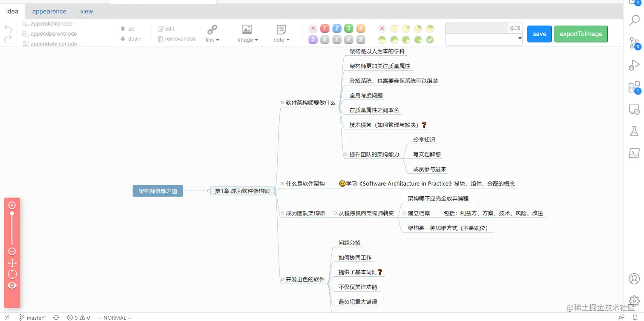Click the blue save button
Image resolution: width=644 pixels, height=321 pixels.
[539, 34]
